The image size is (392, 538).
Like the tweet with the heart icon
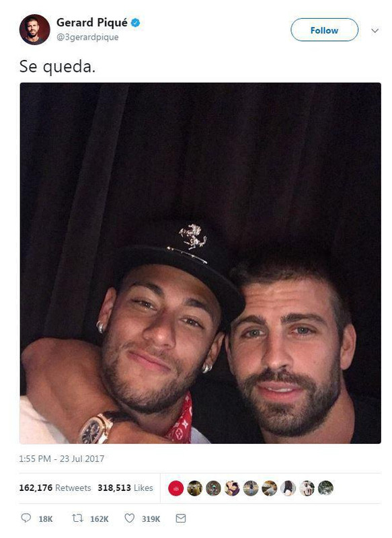pos(129,518)
